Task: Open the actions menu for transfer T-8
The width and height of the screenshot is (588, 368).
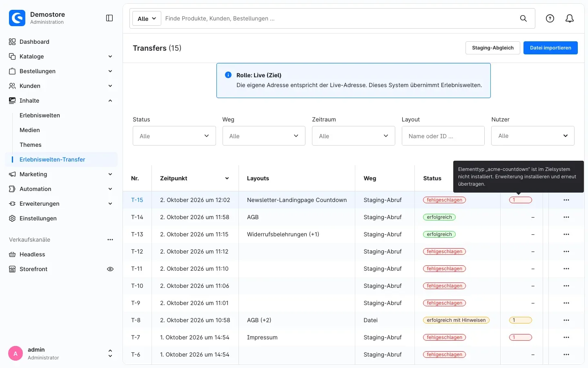Action: coord(566,320)
